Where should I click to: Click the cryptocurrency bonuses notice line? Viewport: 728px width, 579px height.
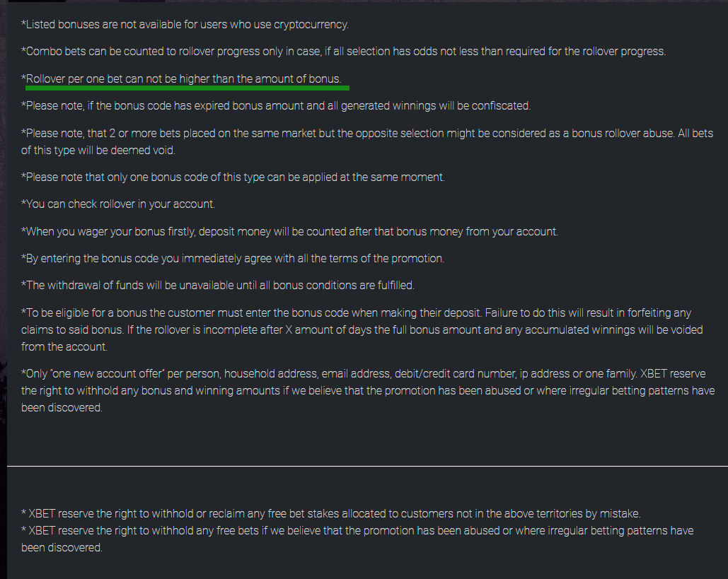click(185, 25)
